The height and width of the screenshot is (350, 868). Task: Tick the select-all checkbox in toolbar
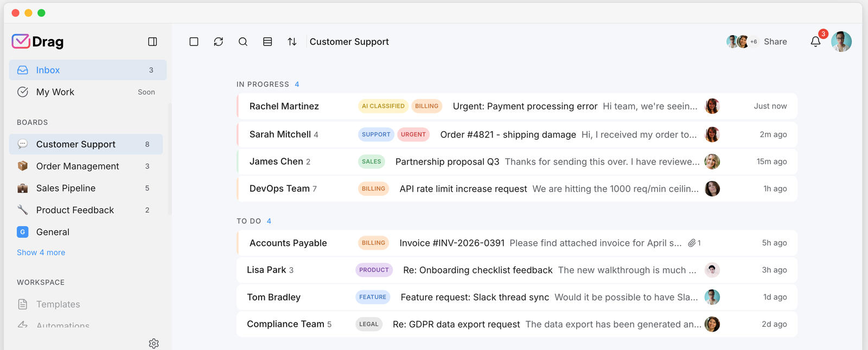click(194, 42)
